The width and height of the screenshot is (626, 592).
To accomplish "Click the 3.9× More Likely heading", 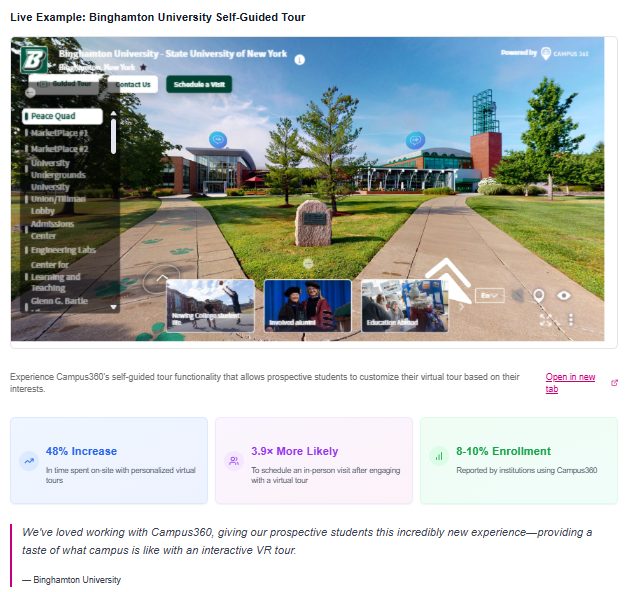I will 295,451.
